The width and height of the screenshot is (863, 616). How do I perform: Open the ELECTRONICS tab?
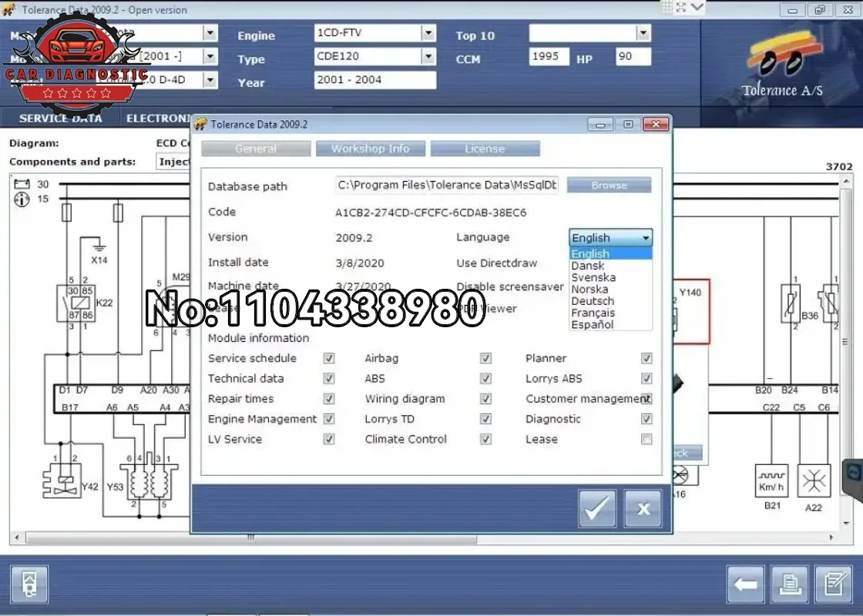(157, 119)
